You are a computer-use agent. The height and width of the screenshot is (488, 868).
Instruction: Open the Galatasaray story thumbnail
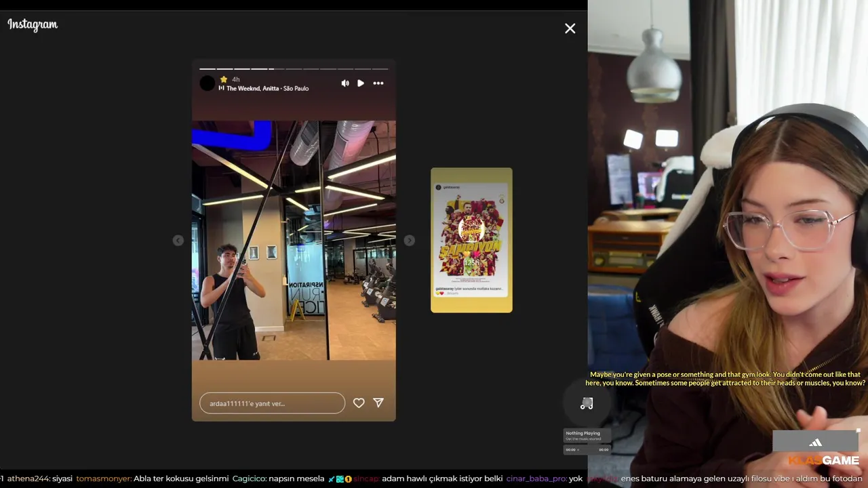tap(471, 240)
